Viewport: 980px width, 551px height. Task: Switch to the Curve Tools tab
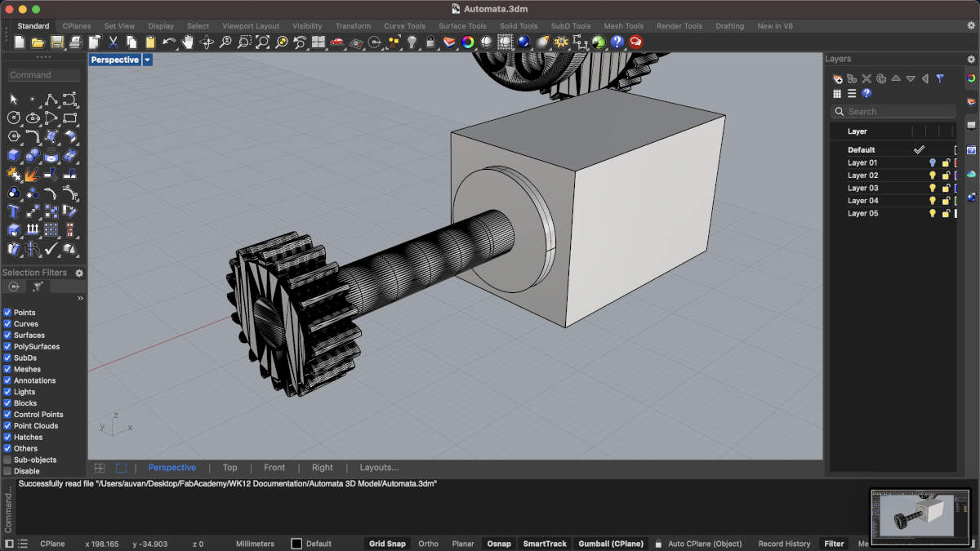[405, 26]
